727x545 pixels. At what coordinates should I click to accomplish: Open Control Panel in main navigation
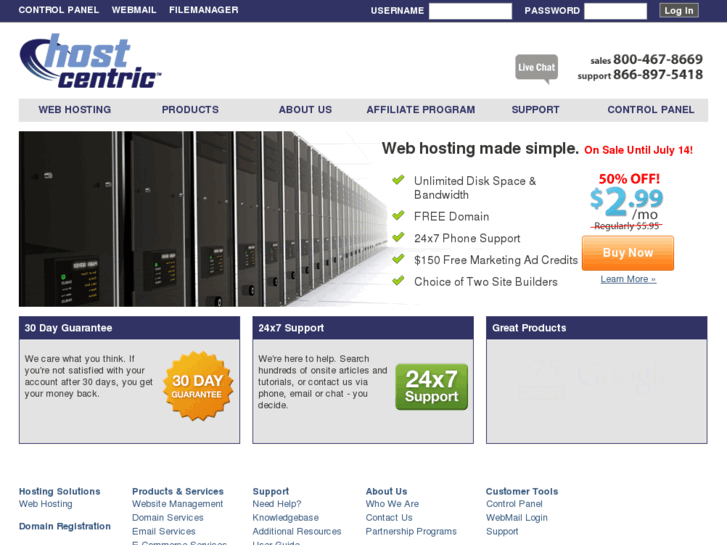(651, 110)
